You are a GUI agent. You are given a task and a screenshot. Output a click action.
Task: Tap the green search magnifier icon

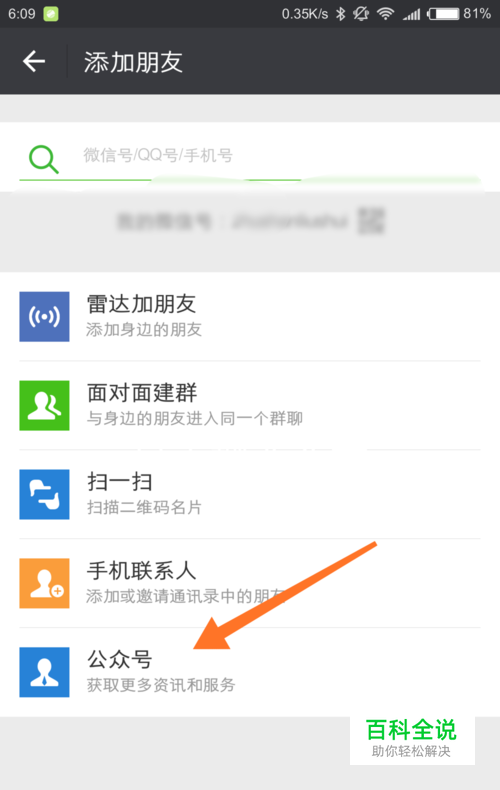[43, 159]
